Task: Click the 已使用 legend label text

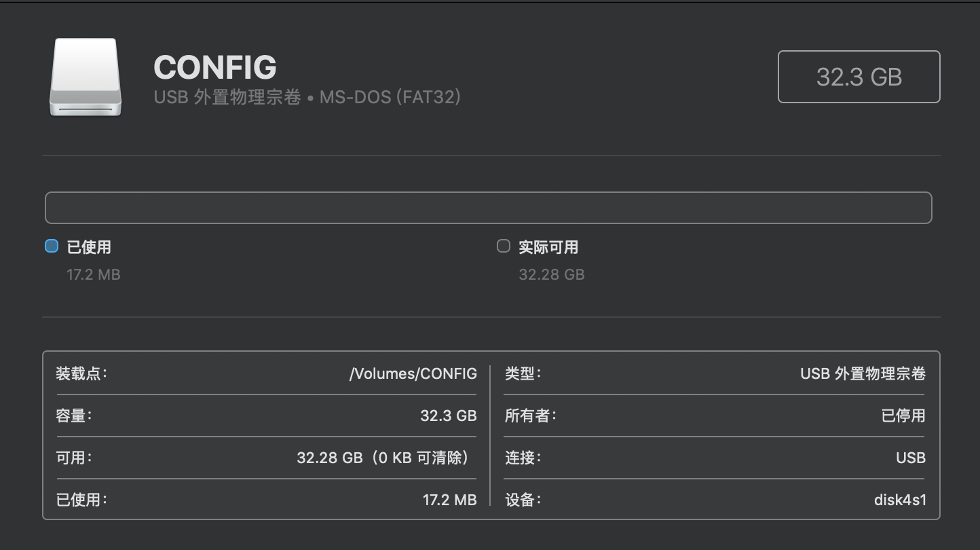Action: point(89,247)
